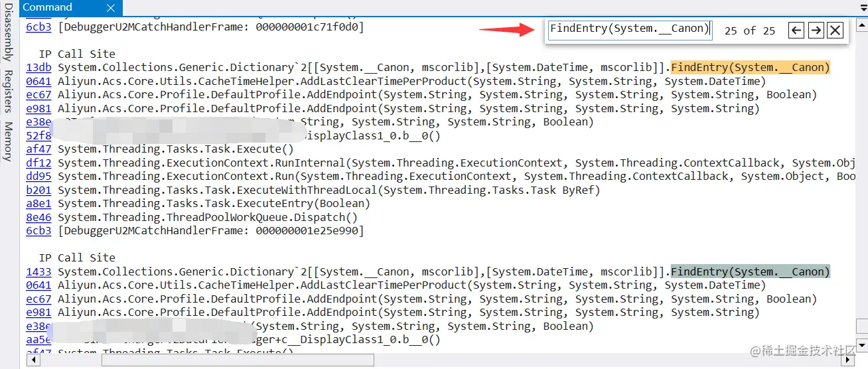Open the 13db address link

pyautogui.click(x=38, y=68)
